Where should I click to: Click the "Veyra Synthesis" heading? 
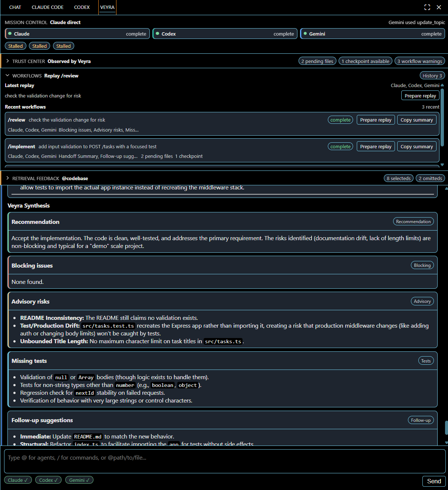click(x=29, y=205)
